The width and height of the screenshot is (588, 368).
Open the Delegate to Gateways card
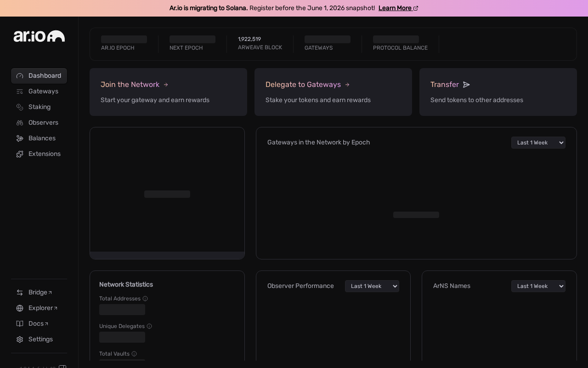[333, 92]
